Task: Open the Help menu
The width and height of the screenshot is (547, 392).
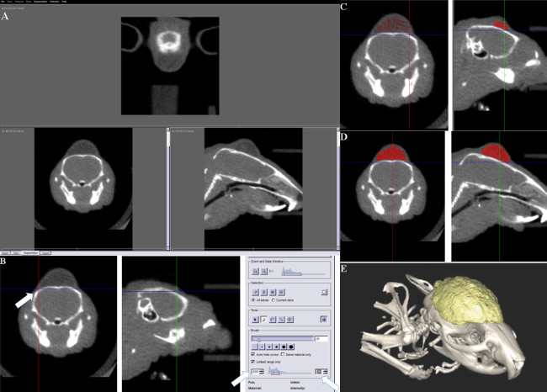Action: (64, 2)
